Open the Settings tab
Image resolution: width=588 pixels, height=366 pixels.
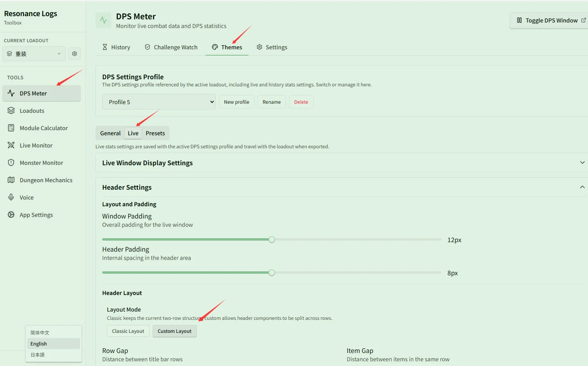[272, 47]
